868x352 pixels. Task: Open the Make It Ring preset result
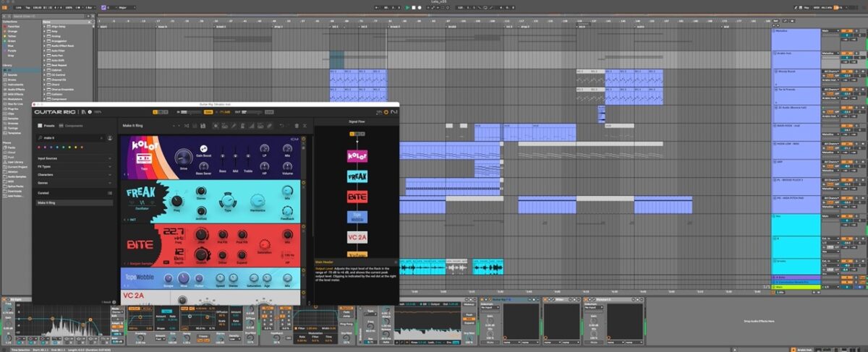point(75,203)
